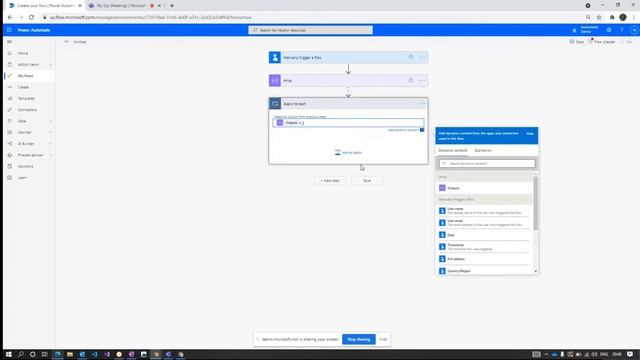Image resolution: width=640 pixels, height=360 pixels.
Task: Select My flows in the sidebar
Action: [25, 76]
